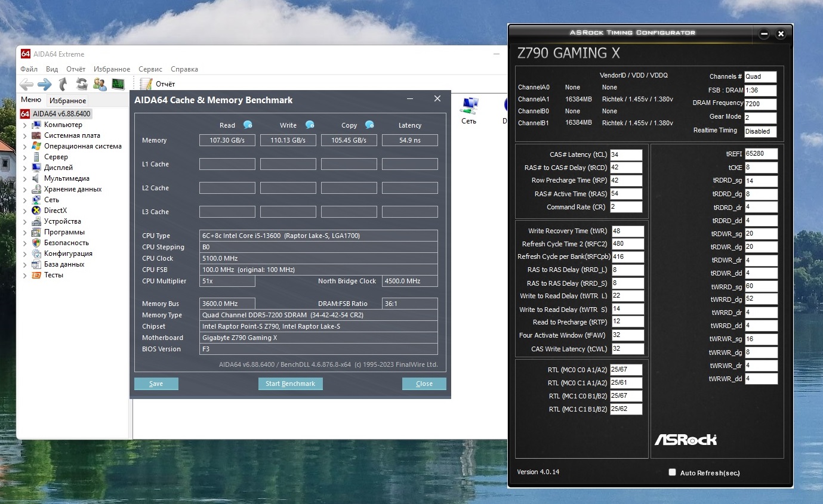The width and height of the screenshot is (823, 504).
Task: Click the DRAM Frequency field showing 7200
Action: [x=760, y=103]
